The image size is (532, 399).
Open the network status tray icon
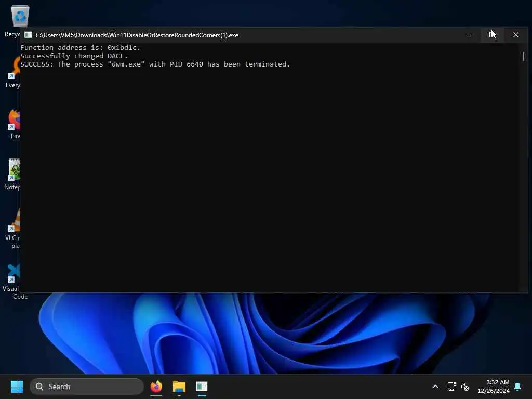click(451, 387)
